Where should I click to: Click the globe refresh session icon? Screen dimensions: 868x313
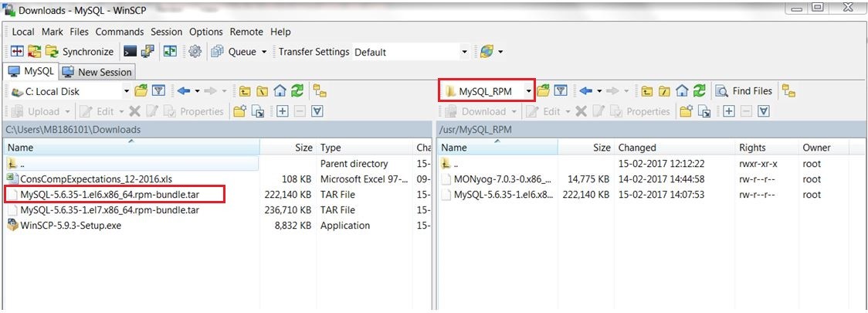tap(487, 52)
